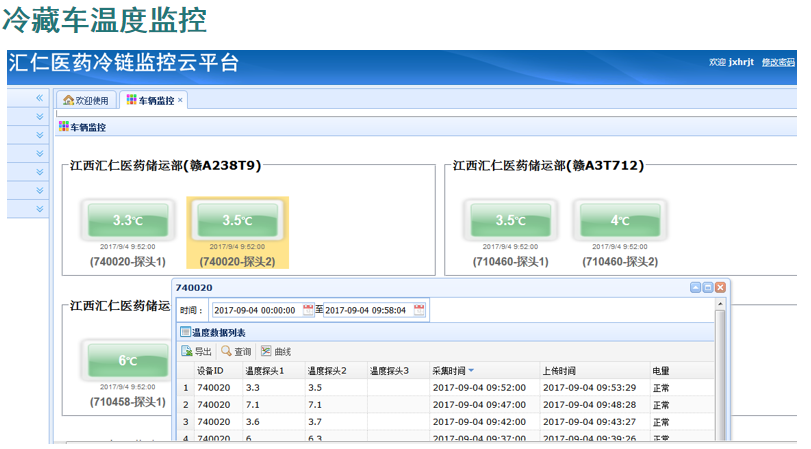
Task: Open the end date calendar picker
Action: click(420, 310)
